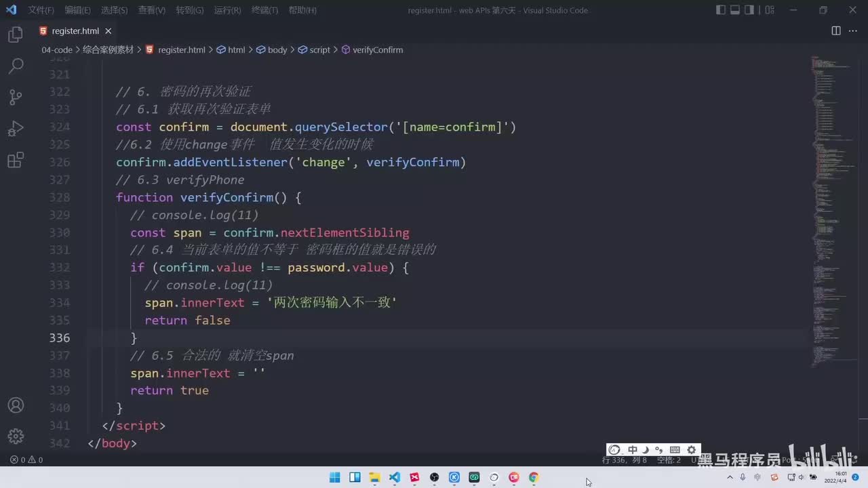Open File Explorer from the taskbar
868x488 pixels.
coord(374,477)
